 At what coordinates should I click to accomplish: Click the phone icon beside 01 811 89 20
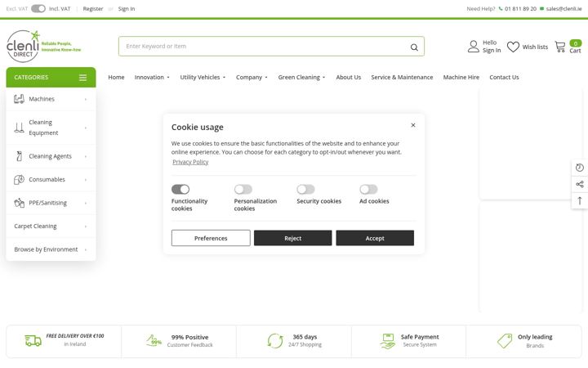point(501,9)
